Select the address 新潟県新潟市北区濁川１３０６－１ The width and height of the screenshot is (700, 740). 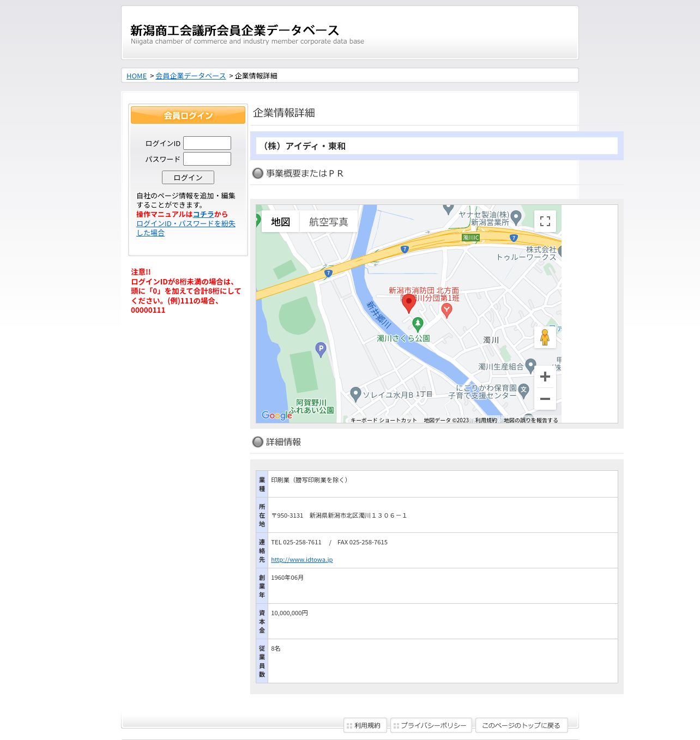[358, 515]
